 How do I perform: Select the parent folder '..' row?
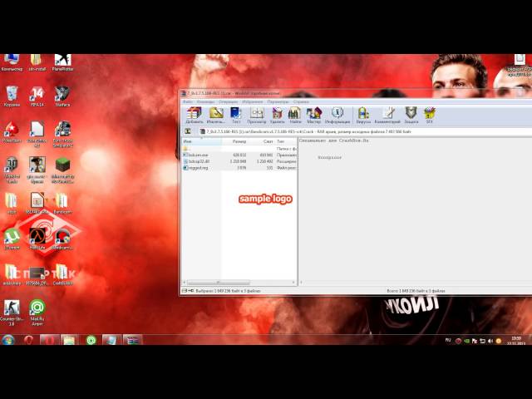pyautogui.click(x=239, y=149)
